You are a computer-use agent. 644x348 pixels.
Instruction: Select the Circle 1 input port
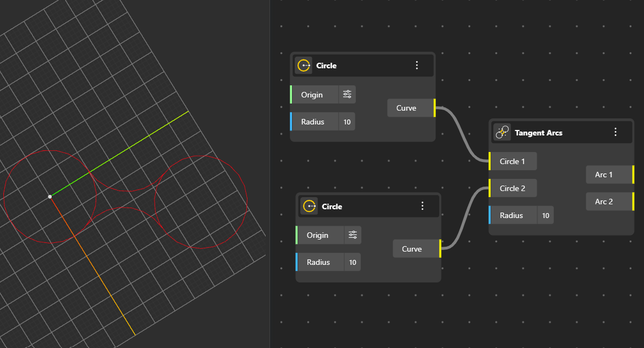tap(513, 161)
